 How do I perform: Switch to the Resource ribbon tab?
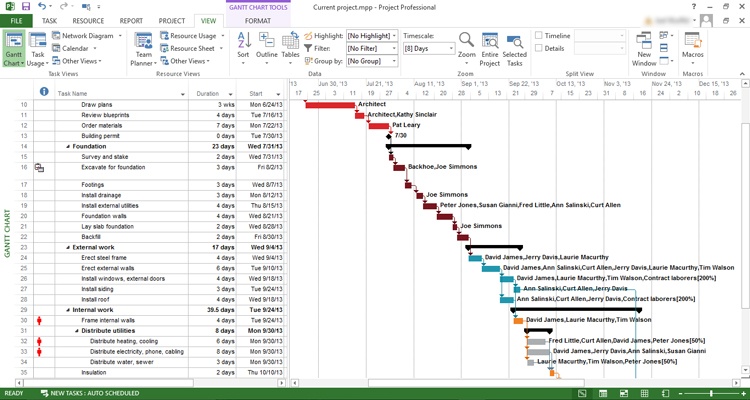point(87,20)
